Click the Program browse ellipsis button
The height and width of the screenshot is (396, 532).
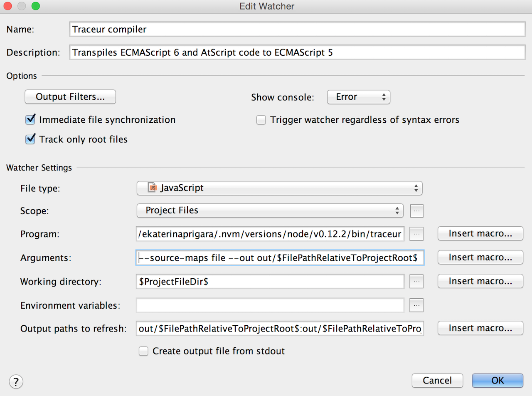click(x=416, y=234)
